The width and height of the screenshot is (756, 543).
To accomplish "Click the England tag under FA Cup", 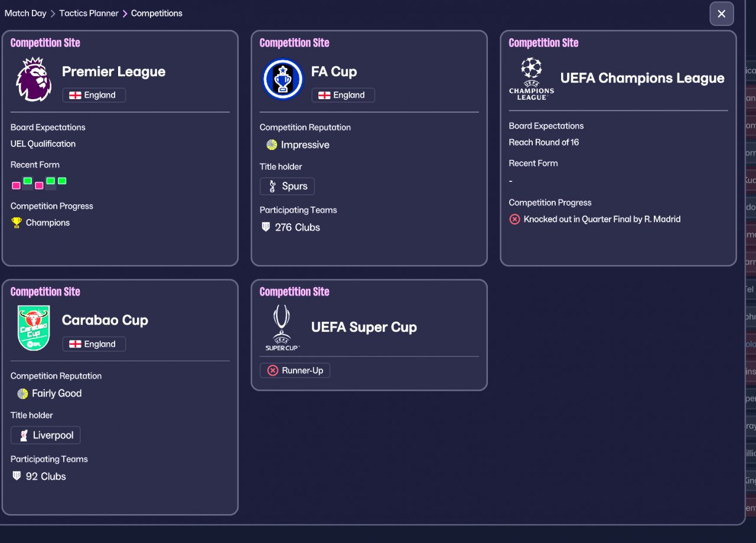I will click(343, 95).
